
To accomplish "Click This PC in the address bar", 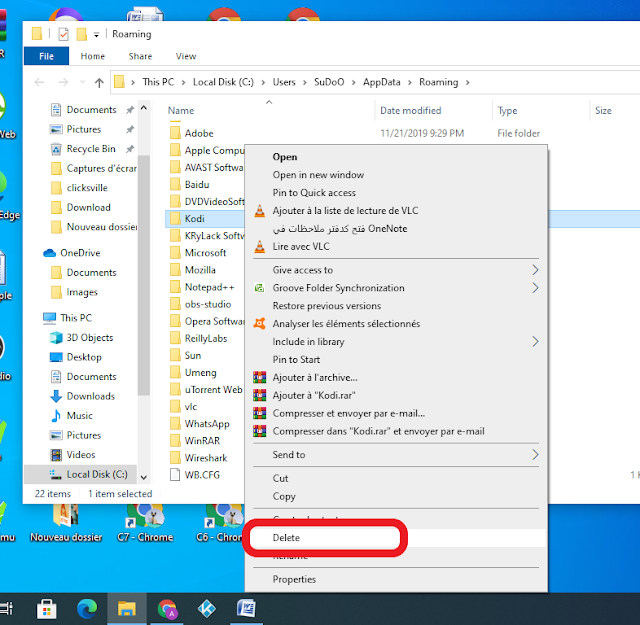I will [158, 82].
